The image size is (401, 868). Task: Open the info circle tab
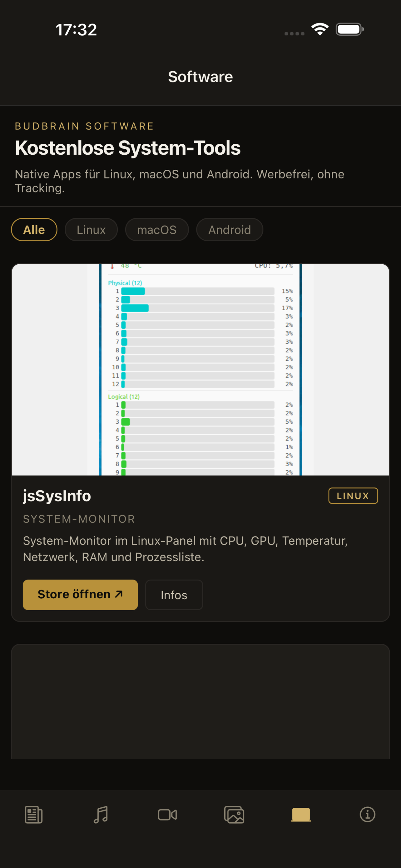tap(367, 815)
